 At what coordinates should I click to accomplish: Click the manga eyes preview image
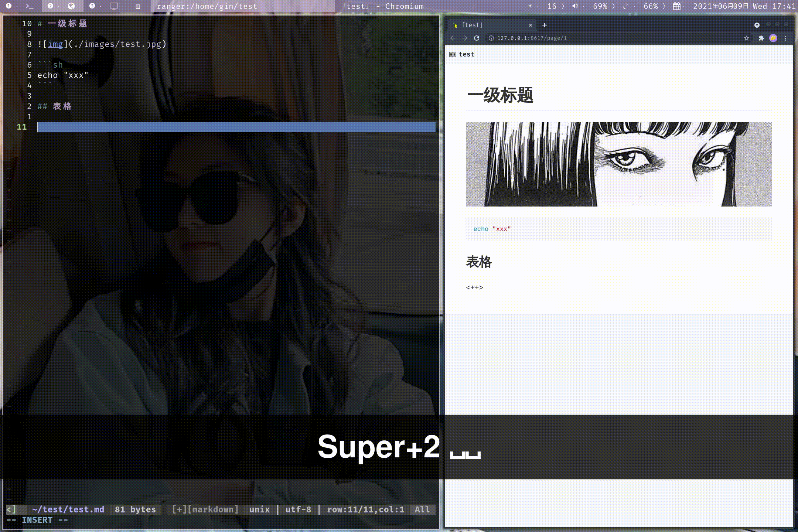619,164
